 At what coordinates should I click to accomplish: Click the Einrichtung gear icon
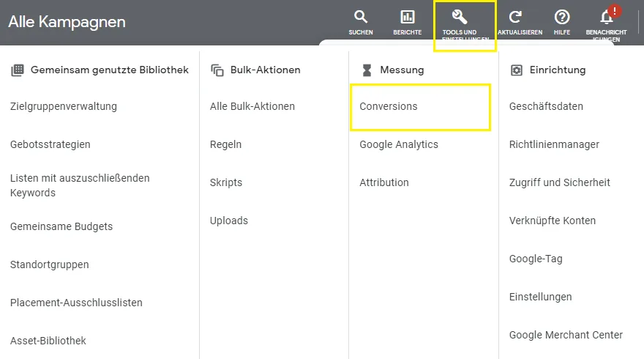[516, 70]
